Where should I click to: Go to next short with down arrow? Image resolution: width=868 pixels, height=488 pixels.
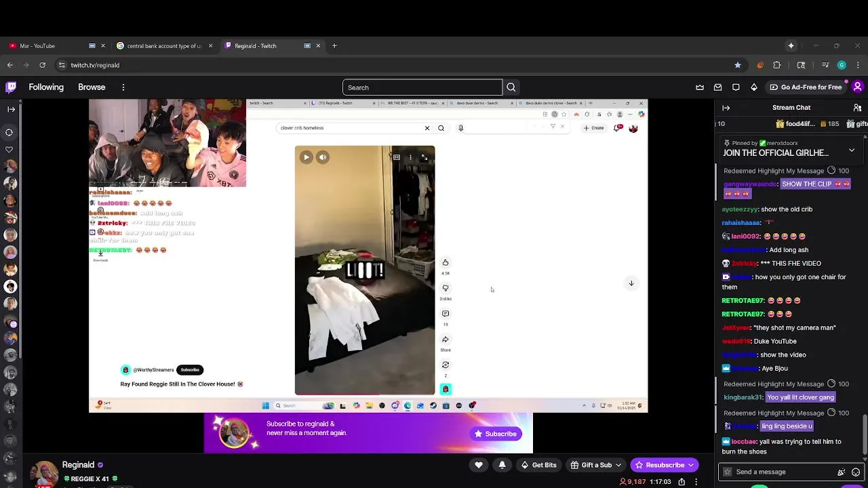[631, 283]
